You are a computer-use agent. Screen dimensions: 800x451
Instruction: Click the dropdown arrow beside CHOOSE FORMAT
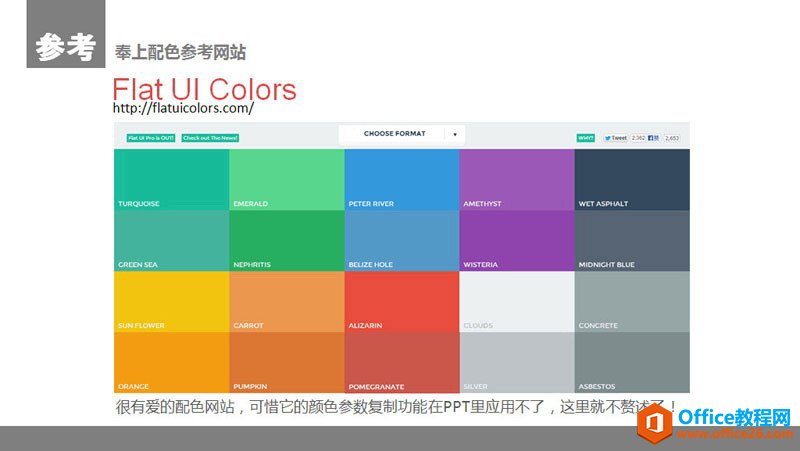(454, 134)
